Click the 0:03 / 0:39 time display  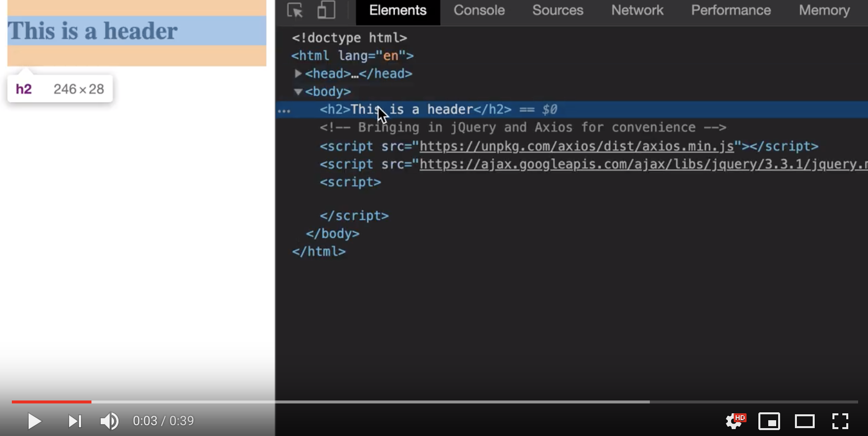pyautogui.click(x=163, y=421)
